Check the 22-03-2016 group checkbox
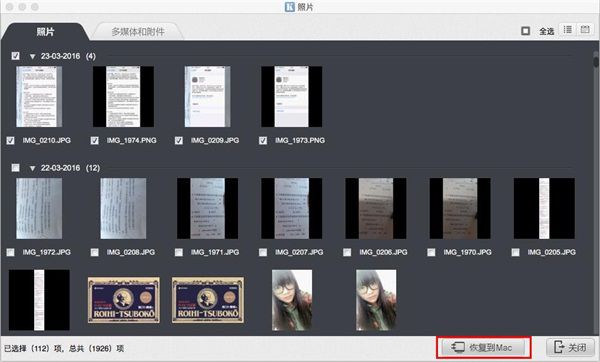 pos(15,168)
